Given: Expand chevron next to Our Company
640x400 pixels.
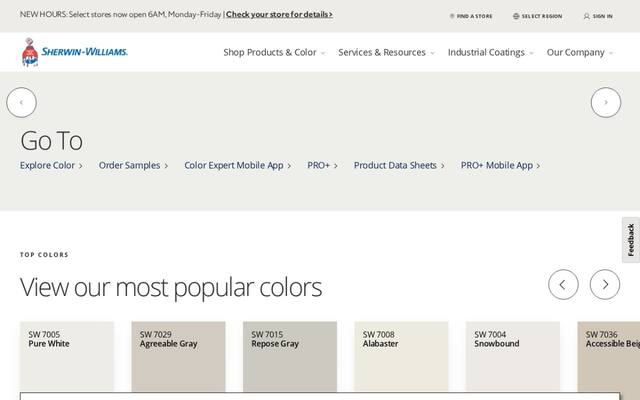Looking at the screenshot, I should (611, 53).
